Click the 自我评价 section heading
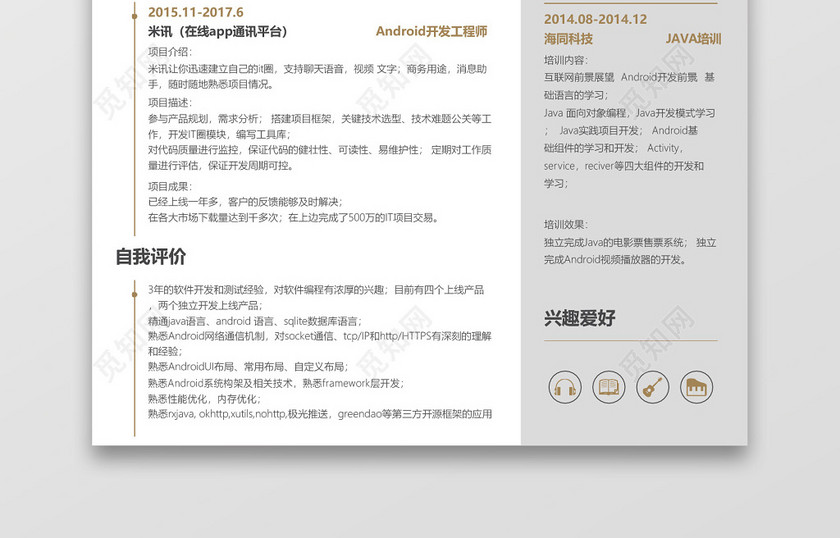This screenshot has width=840, height=538. [151, 257]
